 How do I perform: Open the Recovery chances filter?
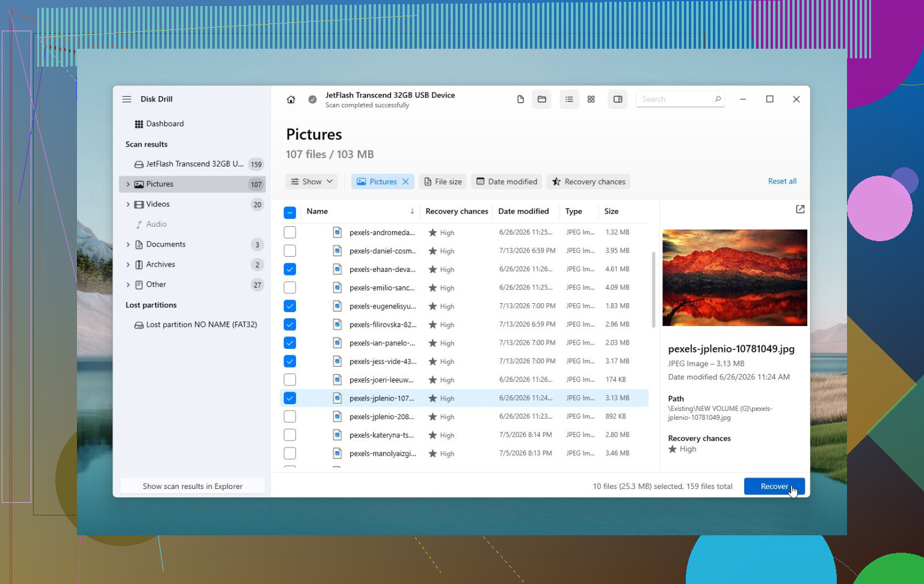(588, 182)
